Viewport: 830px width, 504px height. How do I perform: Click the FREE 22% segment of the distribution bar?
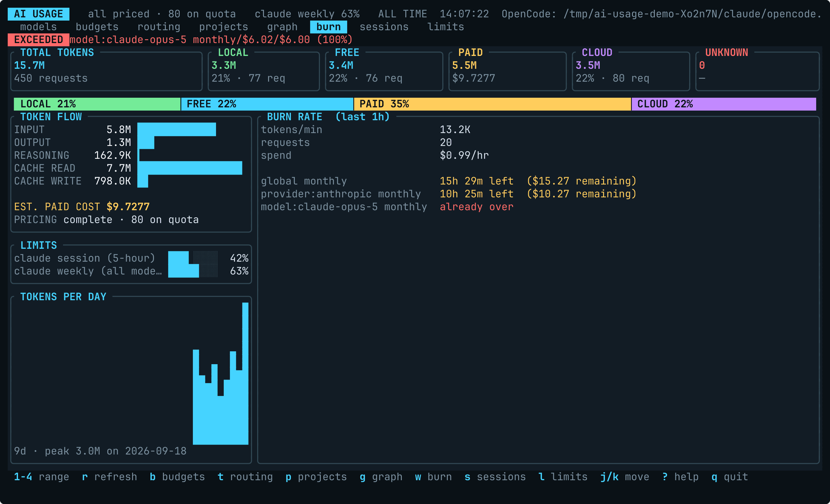(x=267, y=104)
